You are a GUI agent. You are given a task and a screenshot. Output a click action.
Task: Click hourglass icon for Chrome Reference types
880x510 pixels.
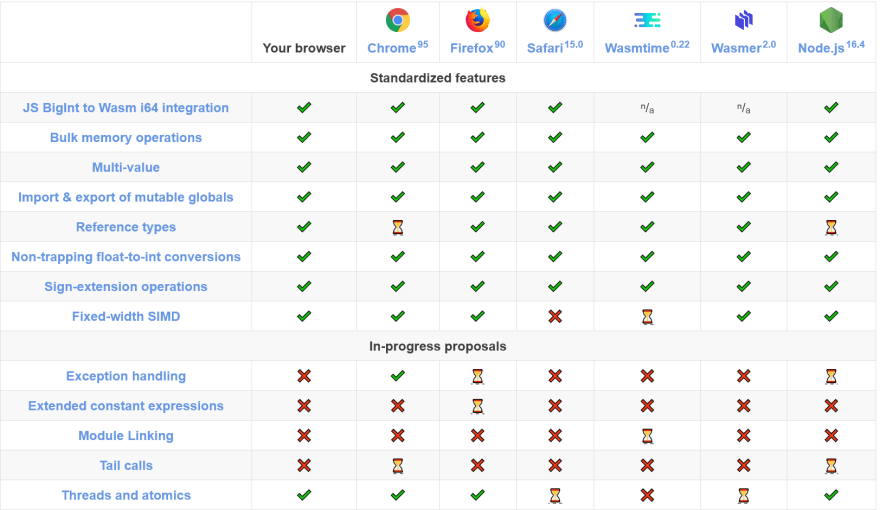click(x=397, y=227)
